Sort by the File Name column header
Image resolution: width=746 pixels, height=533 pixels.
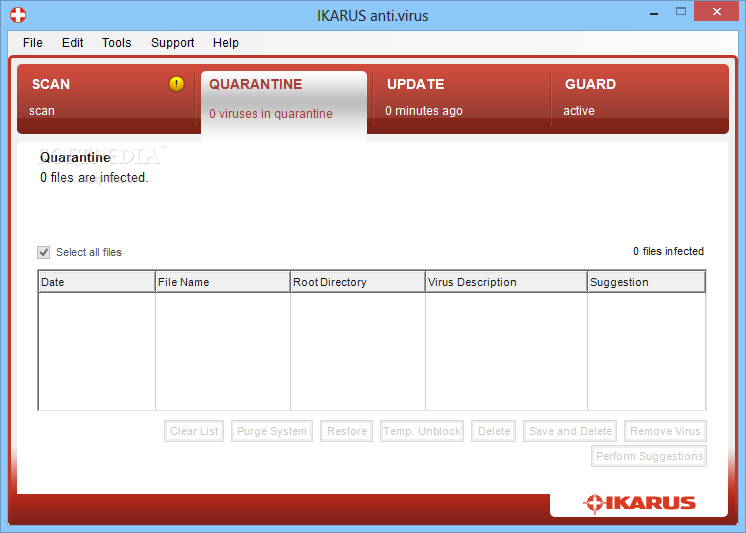(223, 282)
